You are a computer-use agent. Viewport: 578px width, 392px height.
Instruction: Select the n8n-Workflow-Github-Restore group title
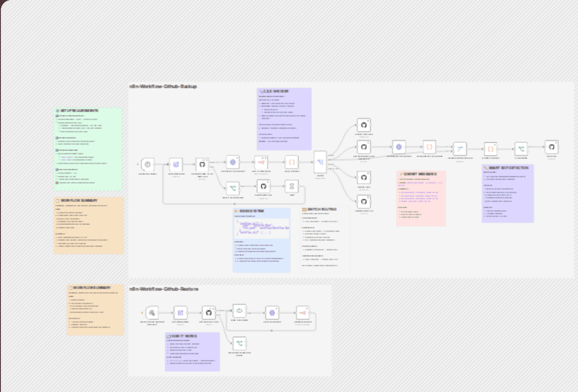(164, 289)
